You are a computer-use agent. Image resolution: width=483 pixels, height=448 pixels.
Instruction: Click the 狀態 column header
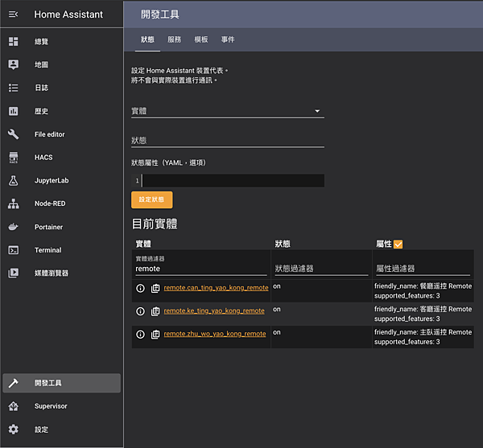point(283,244)
